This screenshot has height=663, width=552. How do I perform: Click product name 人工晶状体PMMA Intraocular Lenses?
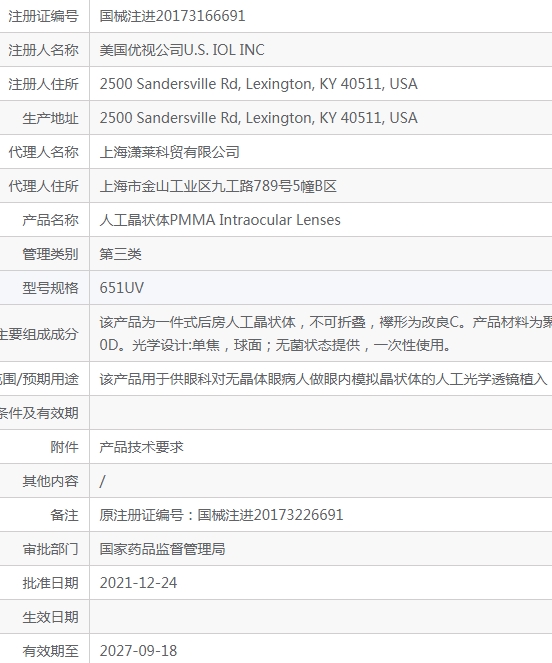click(220, 220)
